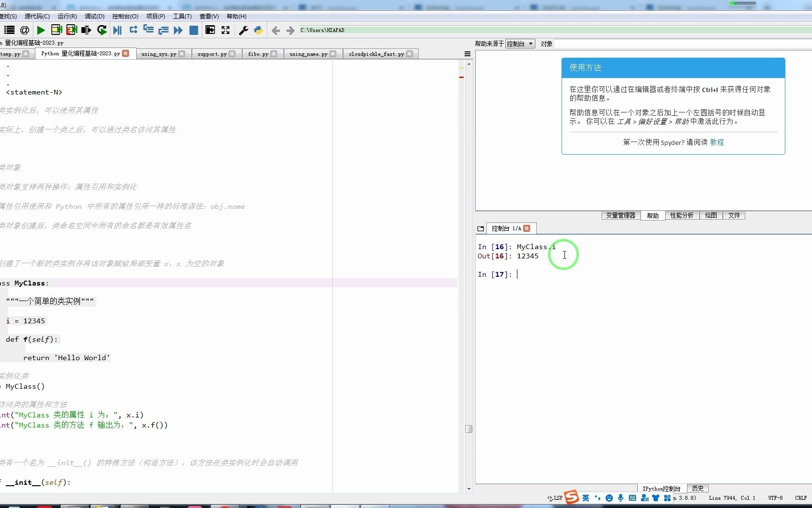Maximize current pane toolbar icon

[x=210, y=30]
